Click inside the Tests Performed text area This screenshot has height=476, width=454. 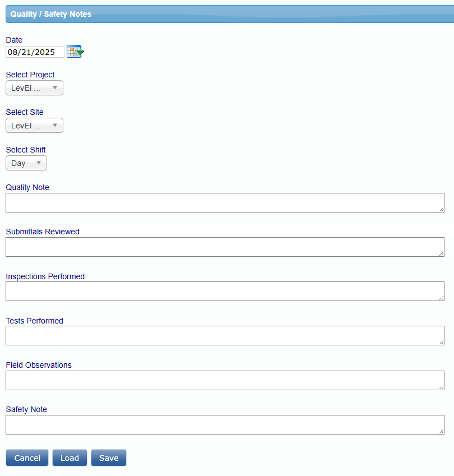(x=225, y=335)
